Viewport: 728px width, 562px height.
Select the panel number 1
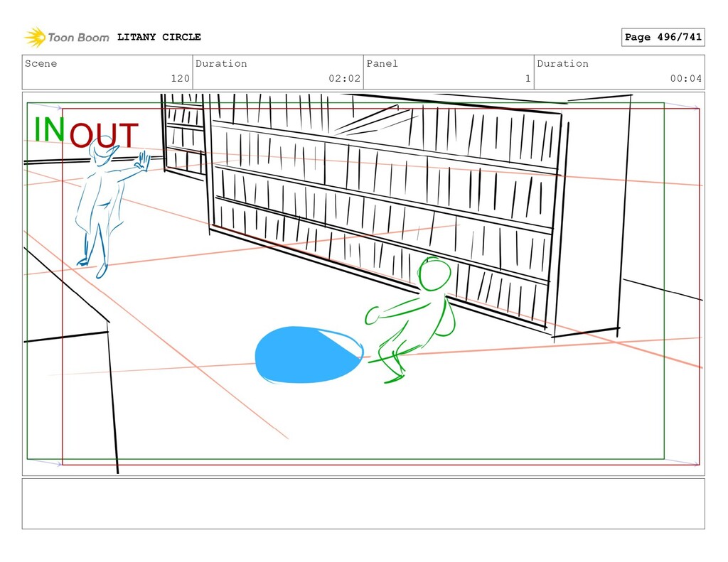coord(528,78)
